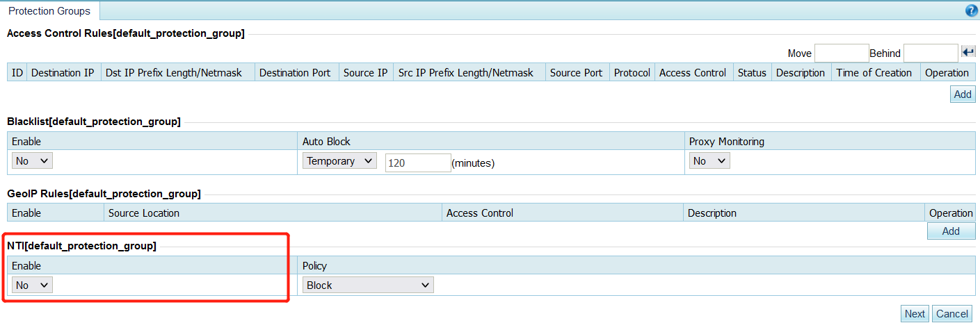
Task: Click the Protocol column header
Action: pos(632,73)
